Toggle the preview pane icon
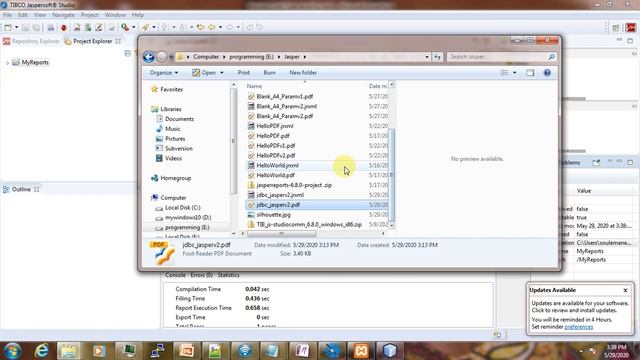This screenshot has width=640, height=360. click(x=530, y=73)
